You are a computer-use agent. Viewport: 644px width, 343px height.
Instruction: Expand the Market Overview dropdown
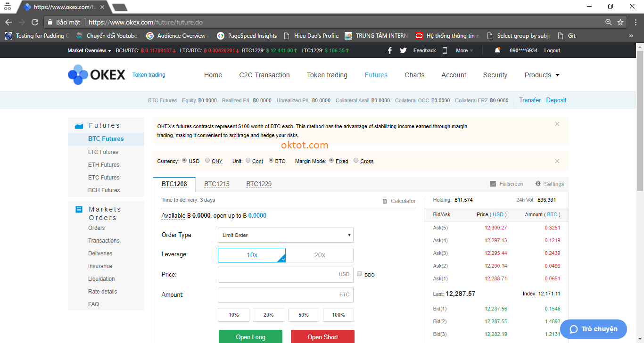[89, 50]
